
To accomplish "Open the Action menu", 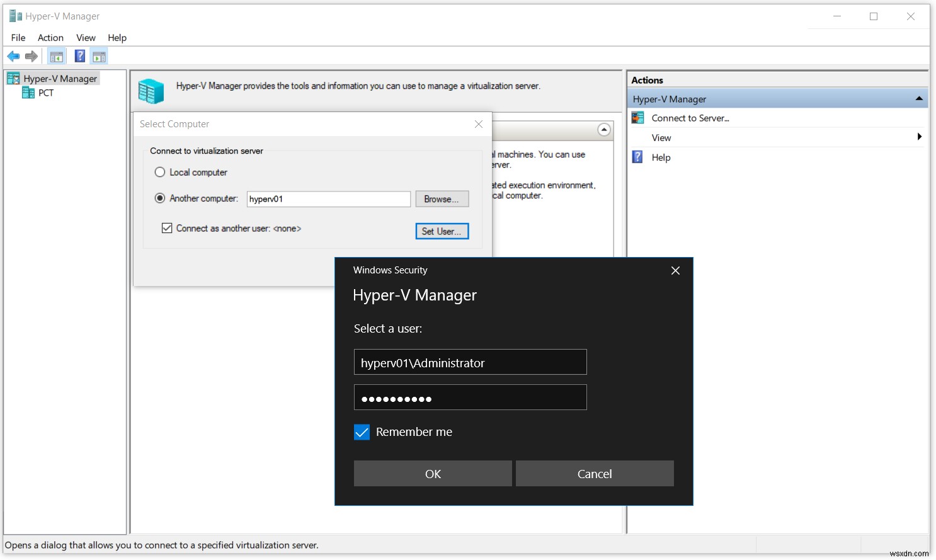I will [x=50, y=37].
